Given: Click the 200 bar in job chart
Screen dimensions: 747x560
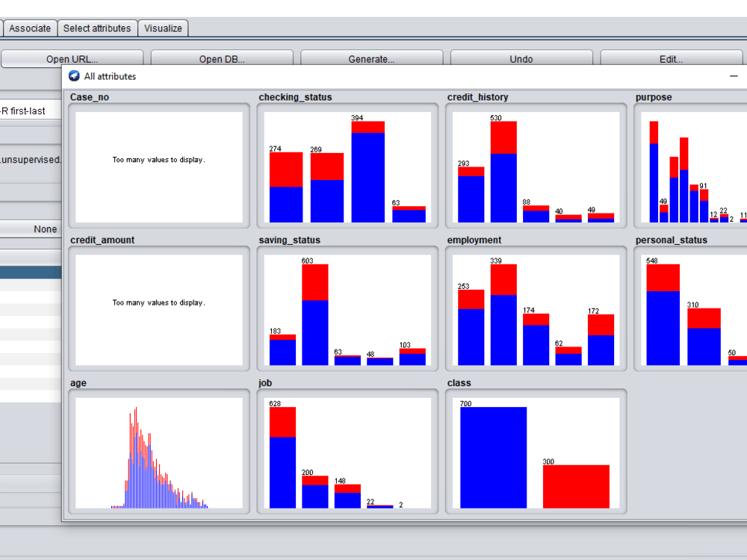Looking at the screenshot, I should pyautogui.click(x=315, y=491).
